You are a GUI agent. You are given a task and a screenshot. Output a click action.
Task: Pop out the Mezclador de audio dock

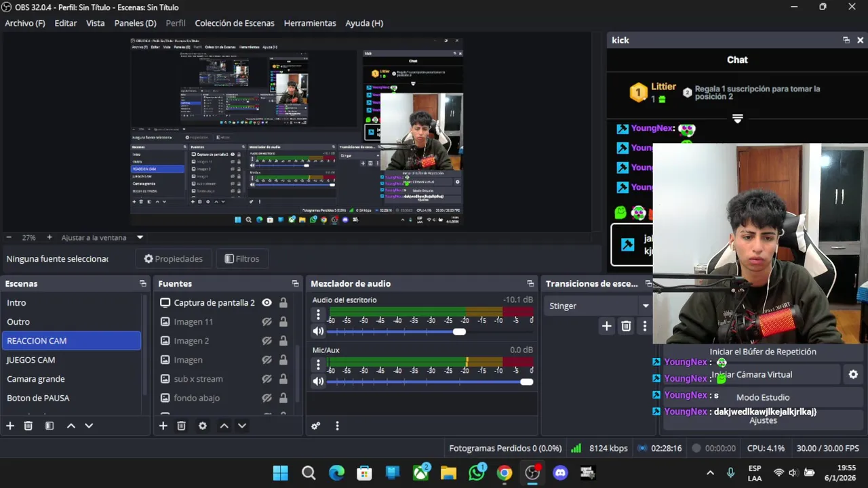click(x=530, y=283)
